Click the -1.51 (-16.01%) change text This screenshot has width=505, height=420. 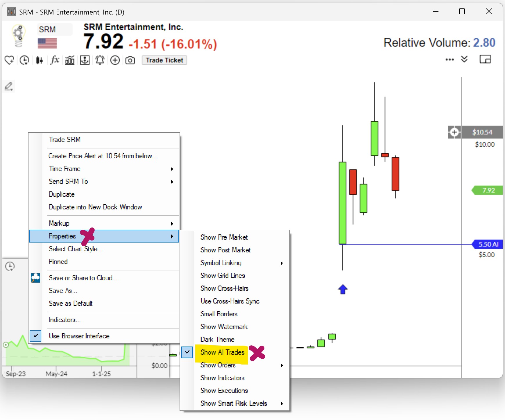(173, 44)
